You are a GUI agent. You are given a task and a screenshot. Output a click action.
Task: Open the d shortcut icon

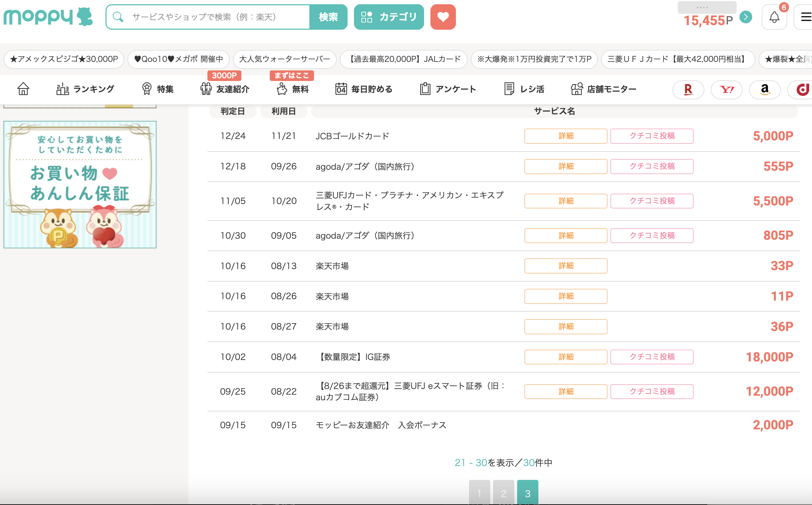pos(801,89)
